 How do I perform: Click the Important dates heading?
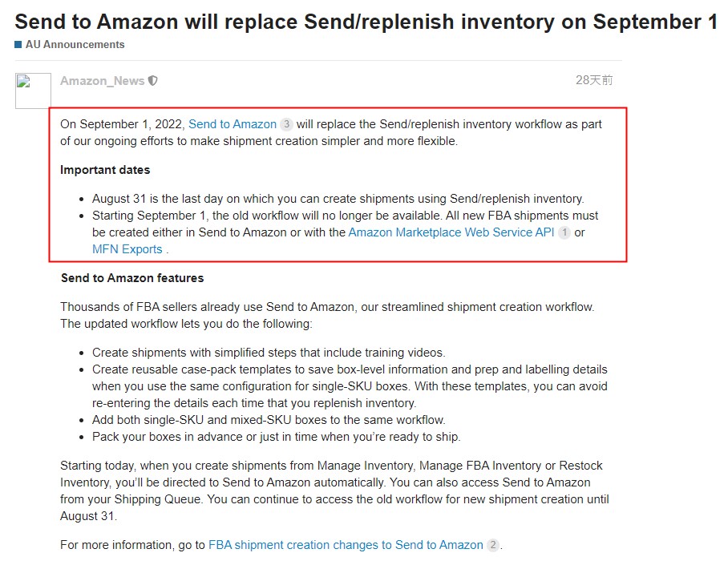tap(105, 170)
